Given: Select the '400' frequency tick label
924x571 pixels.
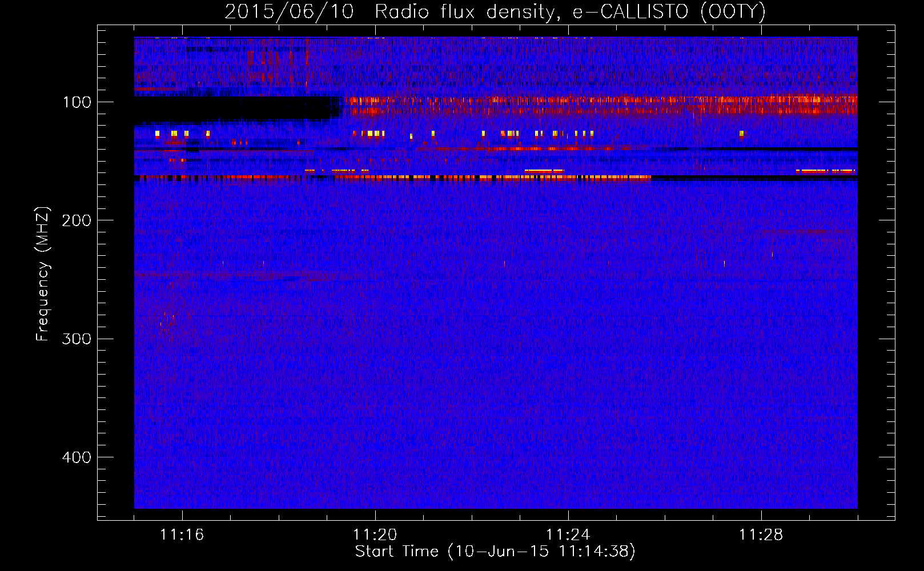Looking at the screenshot, I should 77,457.
